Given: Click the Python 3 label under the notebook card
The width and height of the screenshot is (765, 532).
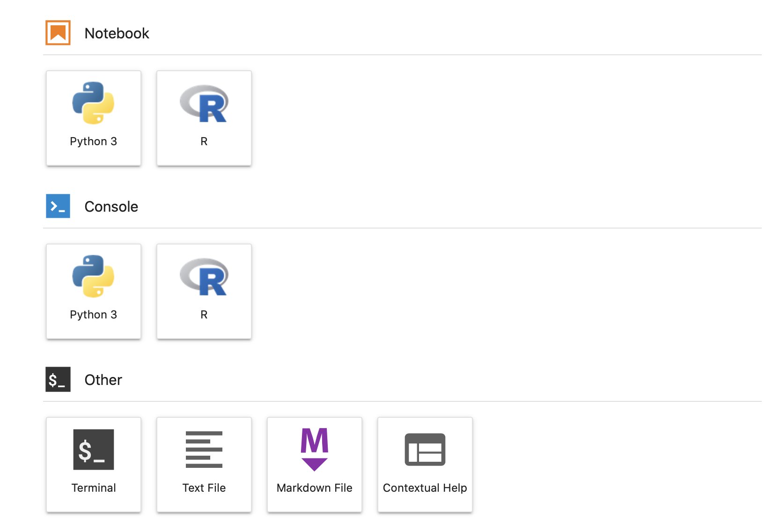Looking at the screenshot, I should (93, 141).
